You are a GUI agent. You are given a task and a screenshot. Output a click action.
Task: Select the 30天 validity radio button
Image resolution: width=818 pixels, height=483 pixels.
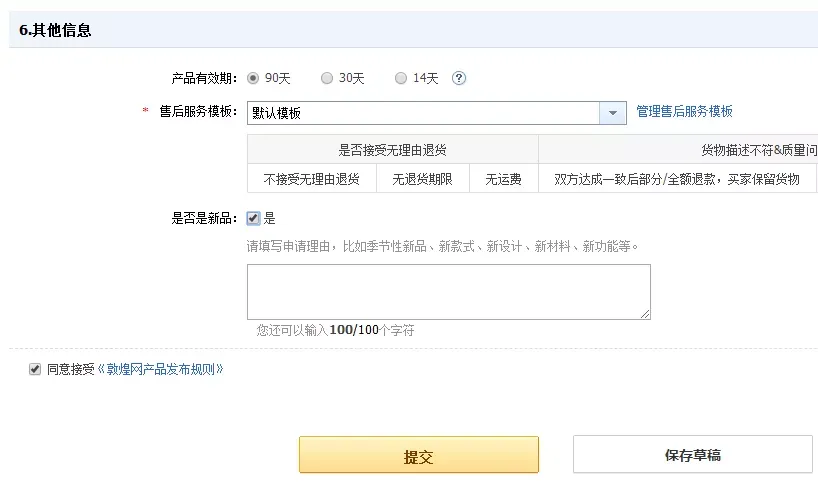pyautogui.click(x=327, y=78)
